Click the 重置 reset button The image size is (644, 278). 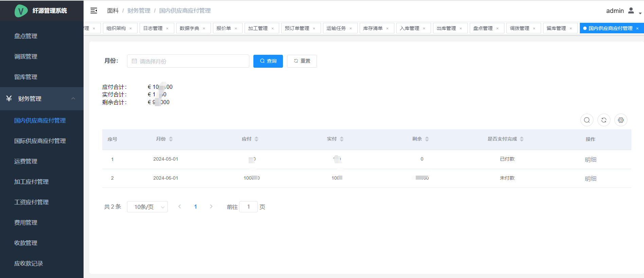302,61
